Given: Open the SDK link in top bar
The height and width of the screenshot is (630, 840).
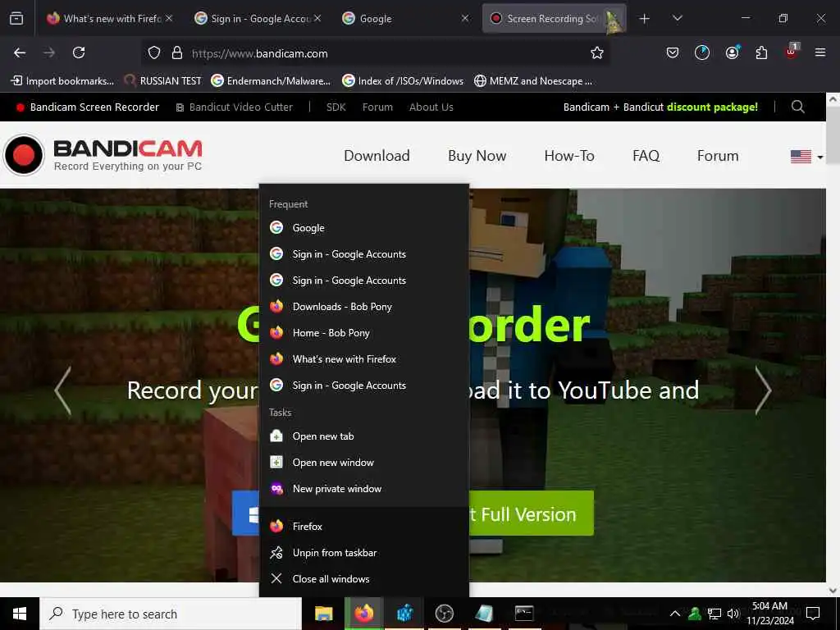Looking at the screenshot, I should click(336, 107).
